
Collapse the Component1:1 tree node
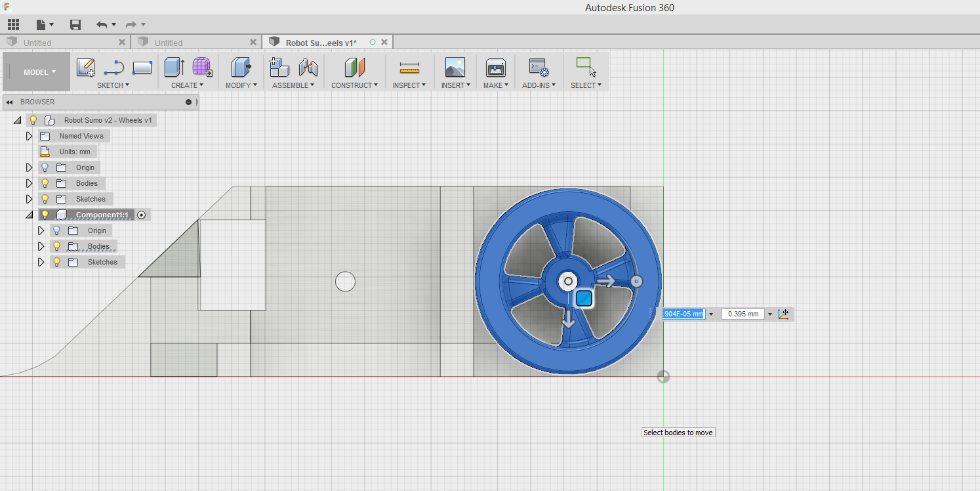coord(29,215)
